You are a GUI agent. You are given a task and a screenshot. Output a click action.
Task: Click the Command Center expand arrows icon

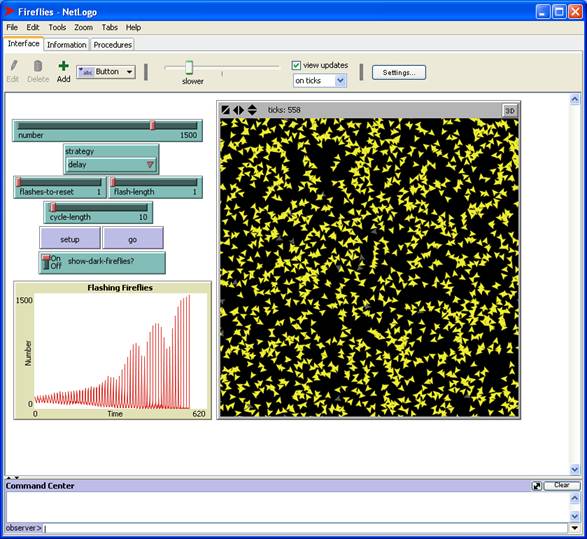(x=536, y=486)
